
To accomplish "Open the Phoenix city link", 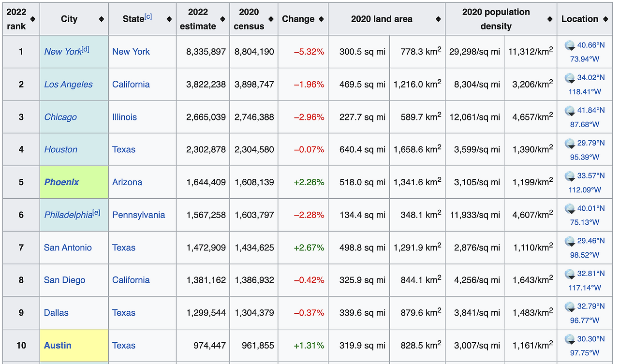I will [x=61, y=182].
